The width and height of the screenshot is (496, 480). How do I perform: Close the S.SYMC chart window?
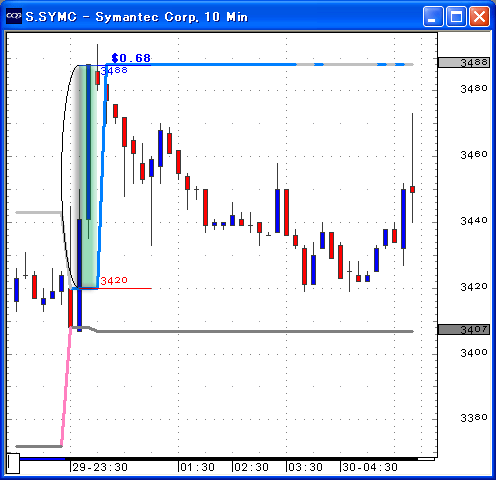click(x=479, y=16)
